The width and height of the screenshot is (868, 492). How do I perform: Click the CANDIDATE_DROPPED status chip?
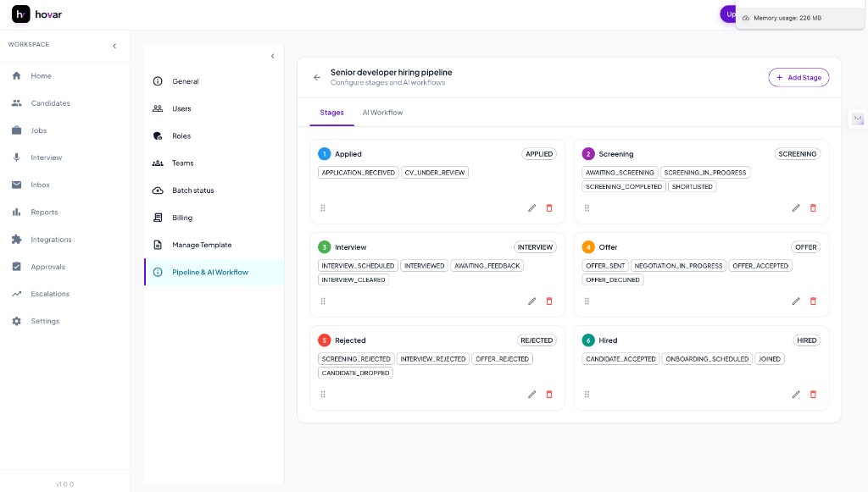tap(355, 373)
